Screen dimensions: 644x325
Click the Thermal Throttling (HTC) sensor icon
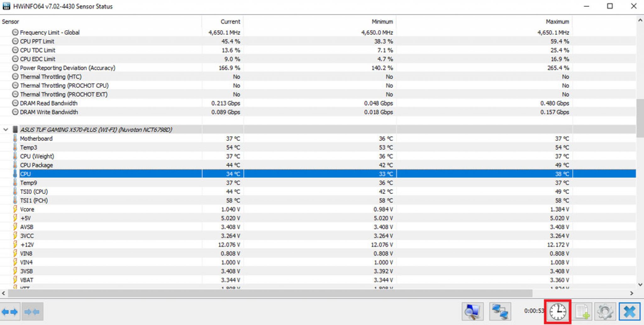coord(15,76)
